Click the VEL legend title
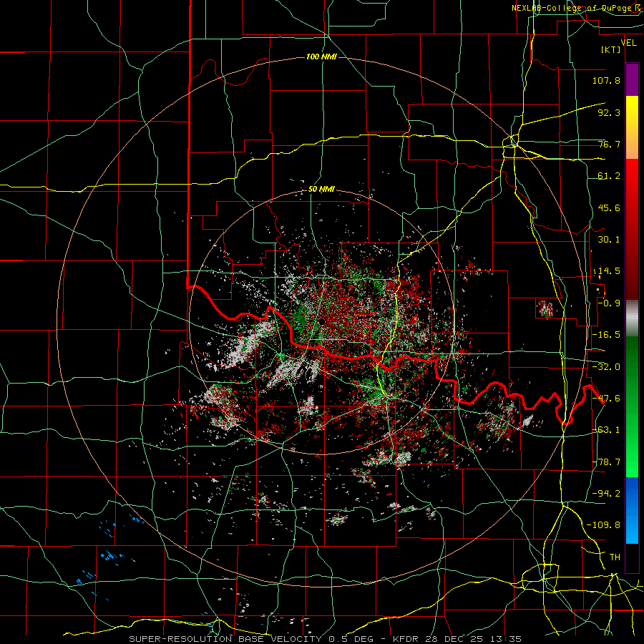The width and height of the screenshot is (644, 644). [x=628, y=42]
